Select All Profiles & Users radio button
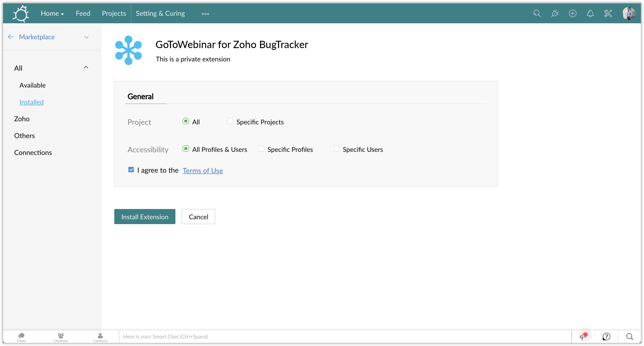The width and height of the screenshot is (644, 346). click(x=186, y=149)
